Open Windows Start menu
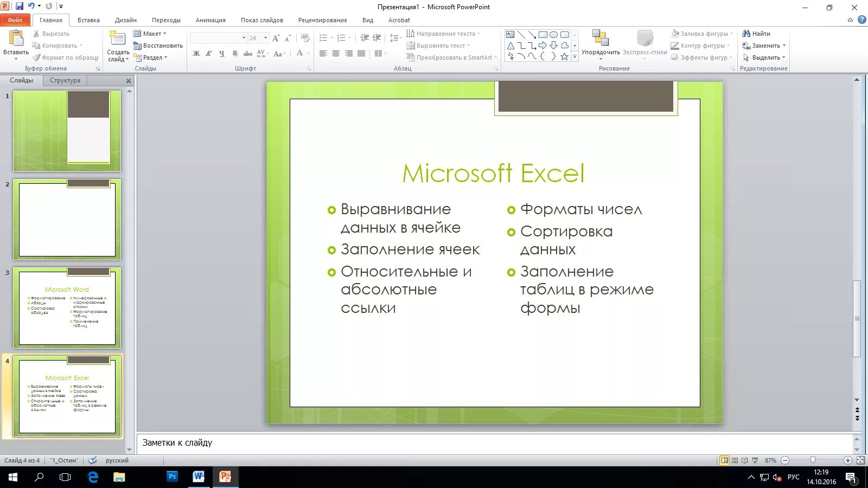The height and width of the screenshot is (488, 868). click(x=12, y=477)
